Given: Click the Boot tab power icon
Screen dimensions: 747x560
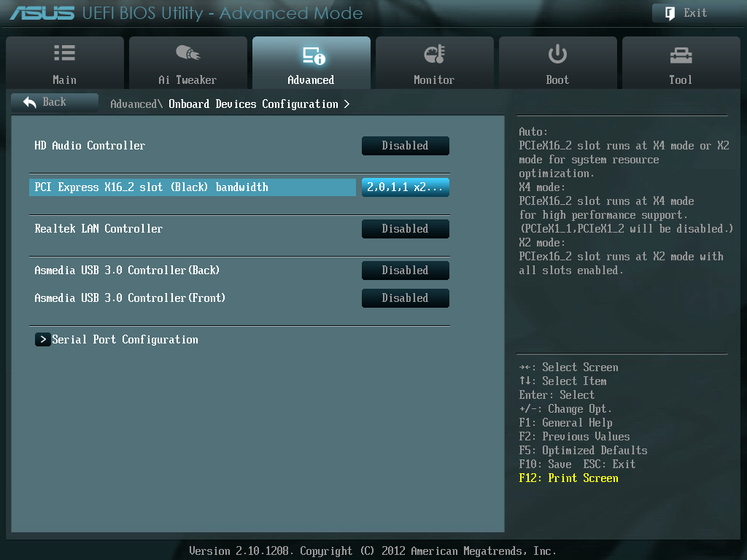Looking at the screenshot, I should [557, 54].
